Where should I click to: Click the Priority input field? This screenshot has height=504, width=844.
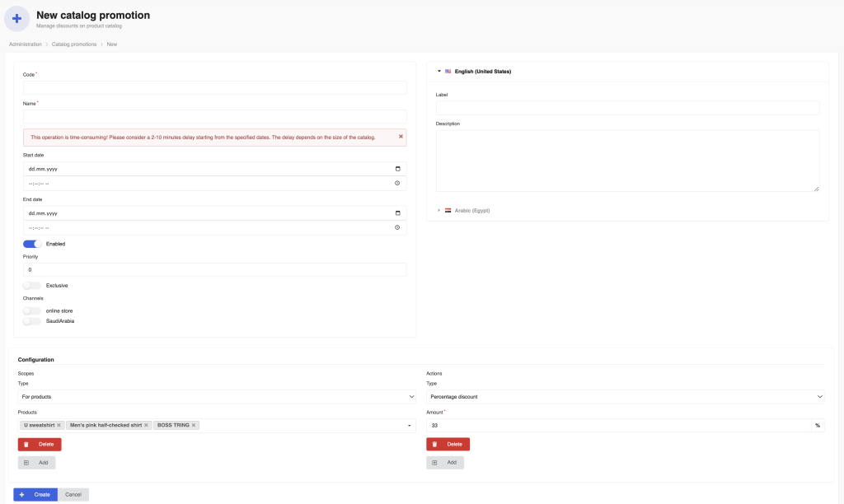[215, 269]
